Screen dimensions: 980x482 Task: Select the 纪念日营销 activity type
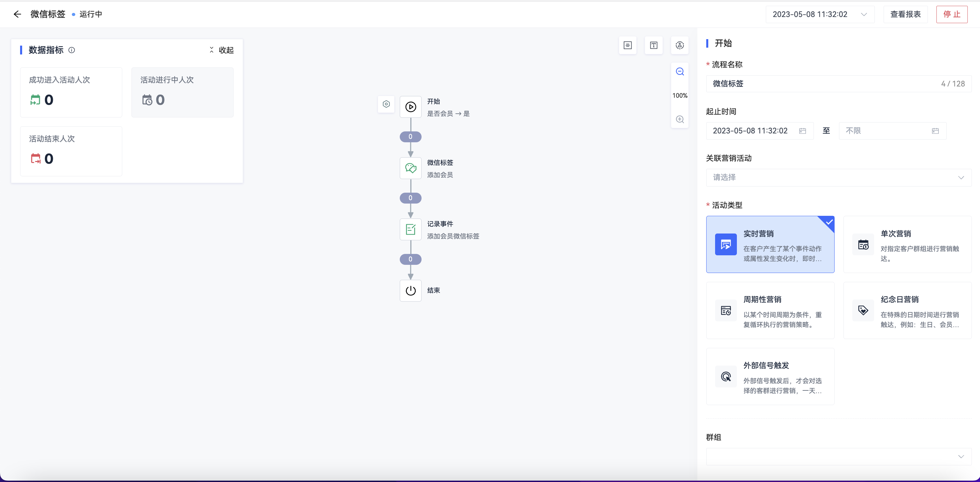tap(907, 310)
